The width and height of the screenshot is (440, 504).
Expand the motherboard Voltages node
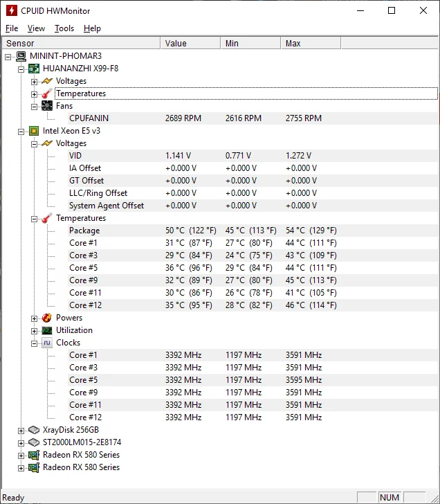click(x=34, y=82)
